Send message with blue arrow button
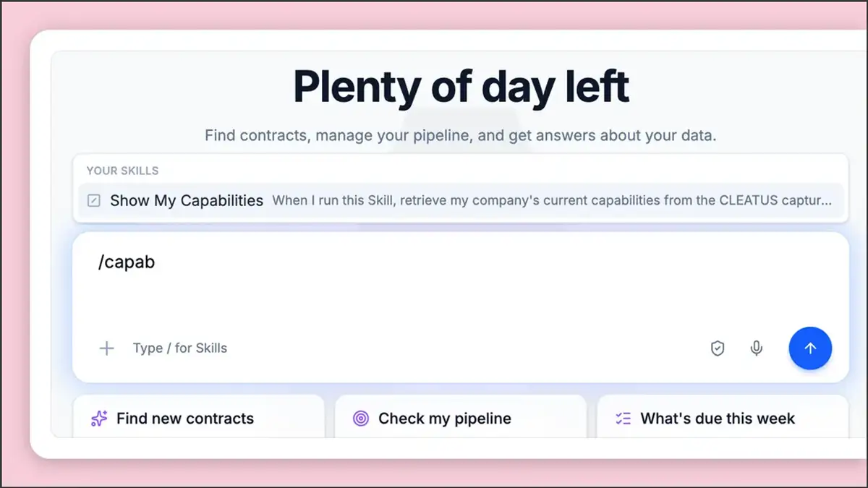Screen dimensions: 868x488 point(810,348)
